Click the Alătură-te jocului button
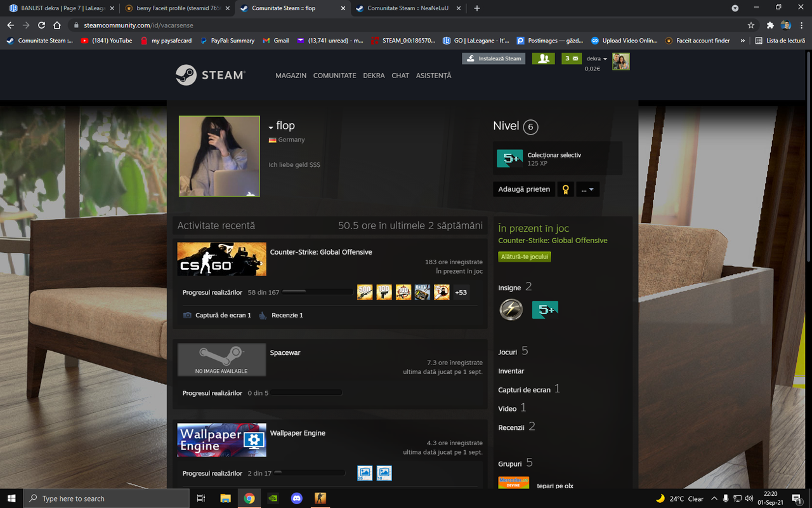Screen dimensions: 812x508 click(525, 257)
